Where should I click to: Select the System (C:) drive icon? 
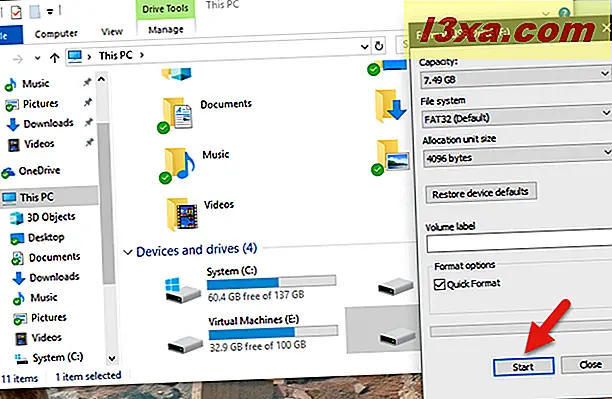click(x=183, y=290)
